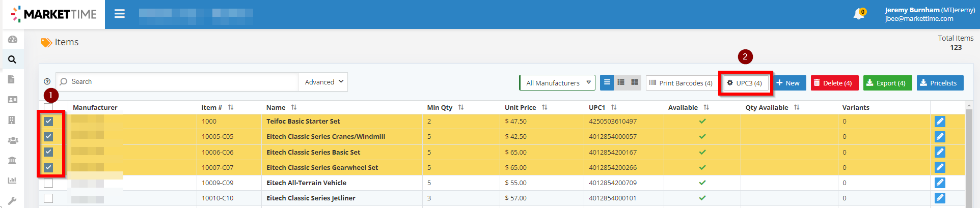
Task: Click the Print Barcodes (4) button
Action: pyautogui.click(x=681, y=82)
